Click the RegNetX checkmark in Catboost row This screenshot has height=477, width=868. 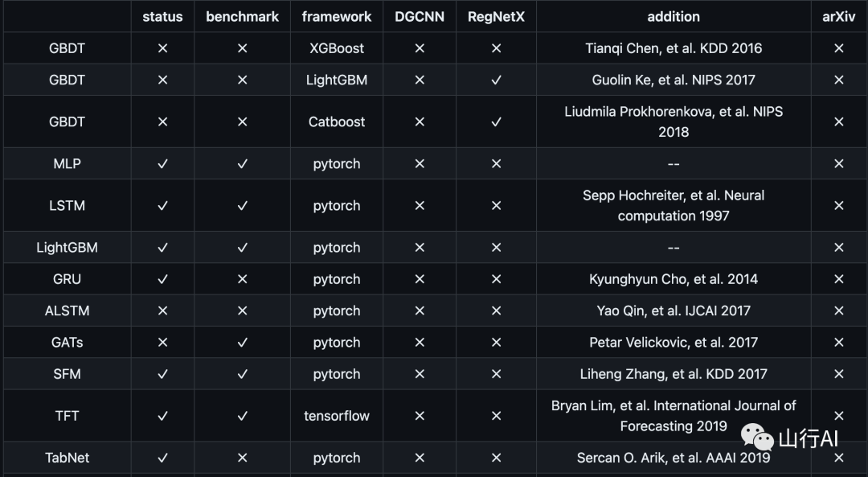point(496,122)
